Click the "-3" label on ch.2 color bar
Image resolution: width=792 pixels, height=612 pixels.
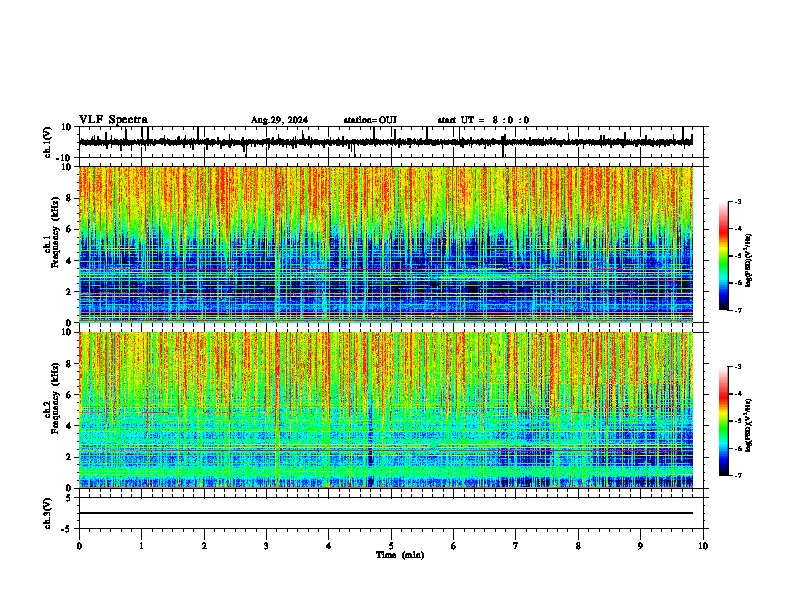(x=738, y=367)
